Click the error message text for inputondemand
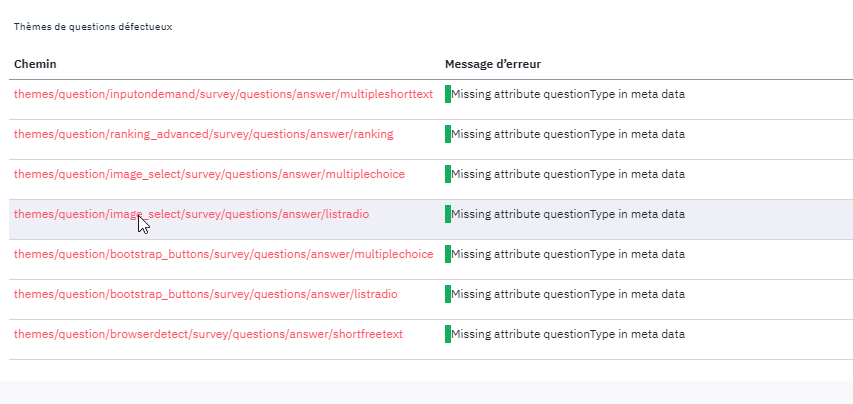 (568, 94)
